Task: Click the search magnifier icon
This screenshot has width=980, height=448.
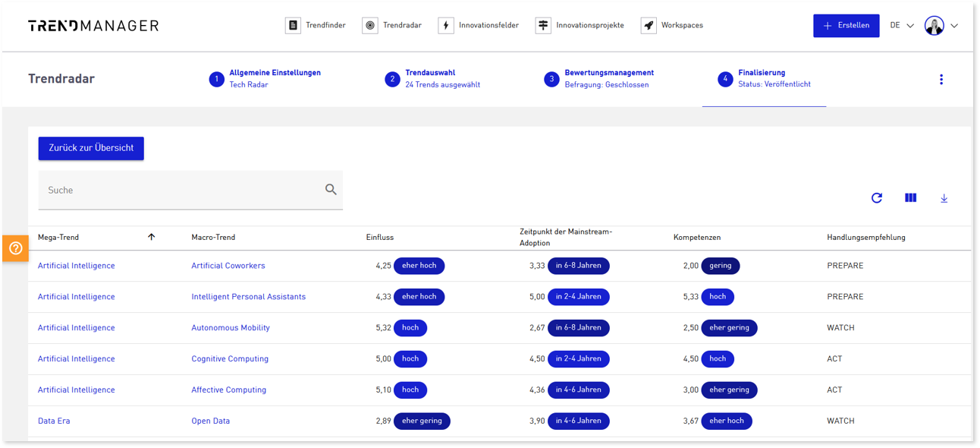Action: 331,190
